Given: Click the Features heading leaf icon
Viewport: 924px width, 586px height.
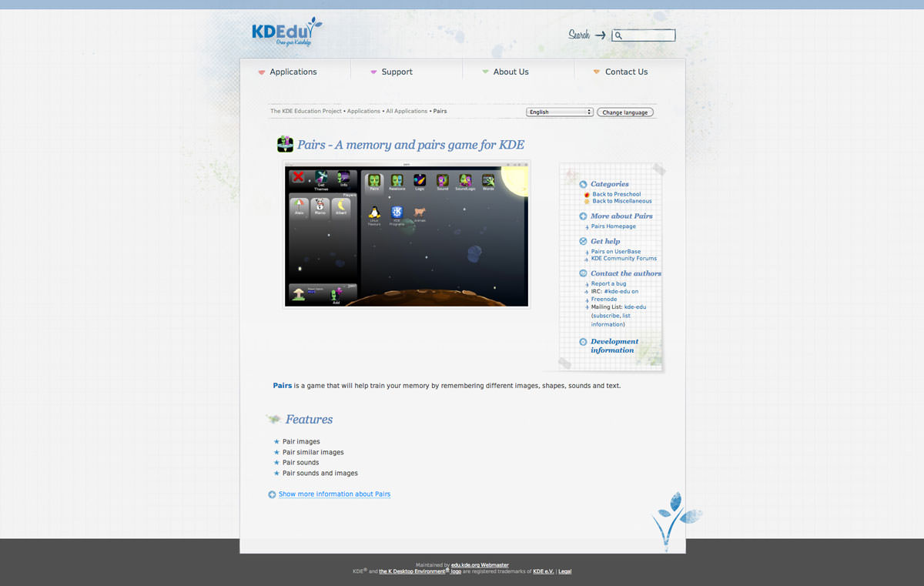Looking at the screenshot, I should tap(273, 420).
